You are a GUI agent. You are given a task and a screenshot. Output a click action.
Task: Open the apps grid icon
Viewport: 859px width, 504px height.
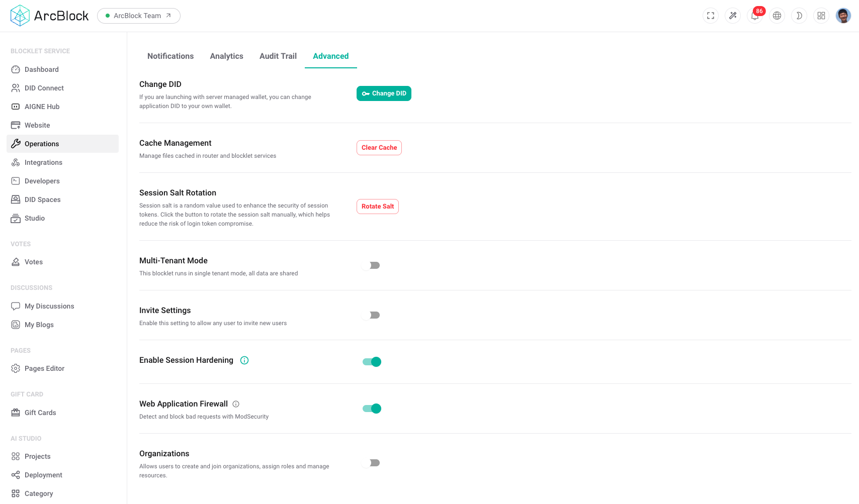(821, 16)
